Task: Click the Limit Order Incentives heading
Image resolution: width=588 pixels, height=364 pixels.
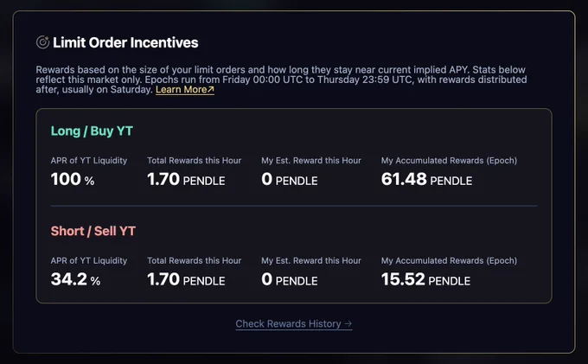Action: point(125,42)
